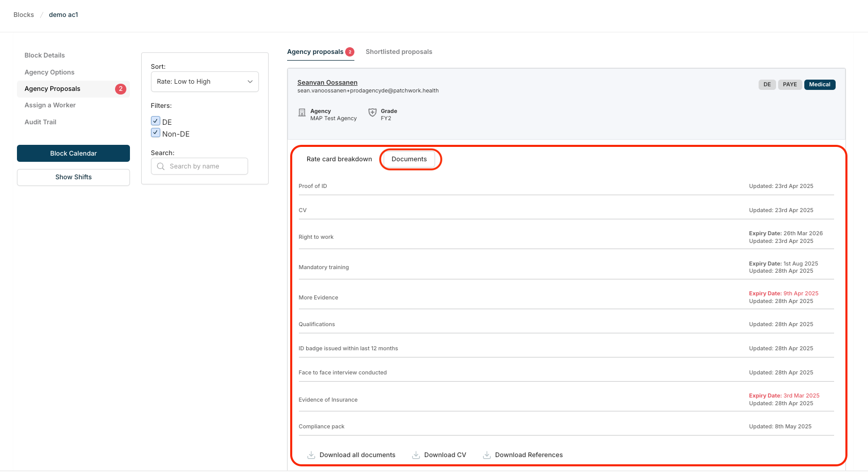Image resolution: width=868 pixels, height=472 pixels.
Task: Open Seanvan Oossanen profile link
Action: pyautogui.click(x=327, y=83)
